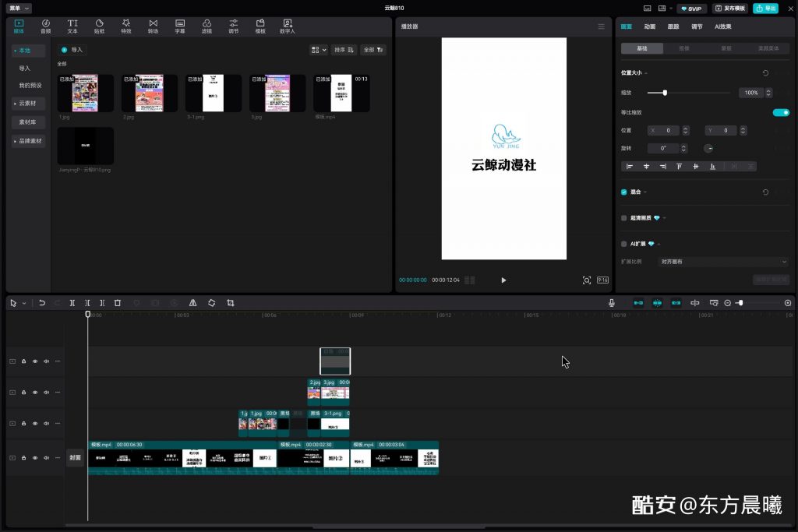Image resolution: width=798 pixels, height=532 pixels.
Task: Open 素材库 in the sidebar
Action: (x=28, y=122)
